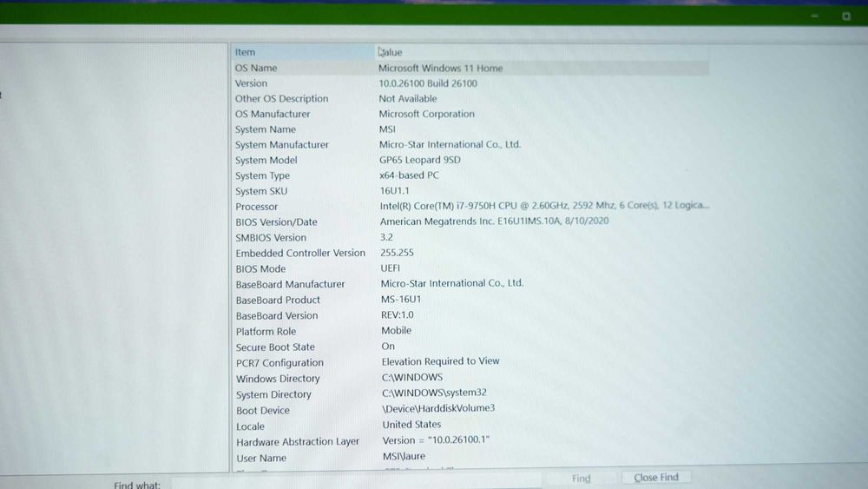Image resolution: width=868 pixels, height=489 pixels.
Task: Select value Microsoft Windows 11 Home
Action: (x=441, y=68)
